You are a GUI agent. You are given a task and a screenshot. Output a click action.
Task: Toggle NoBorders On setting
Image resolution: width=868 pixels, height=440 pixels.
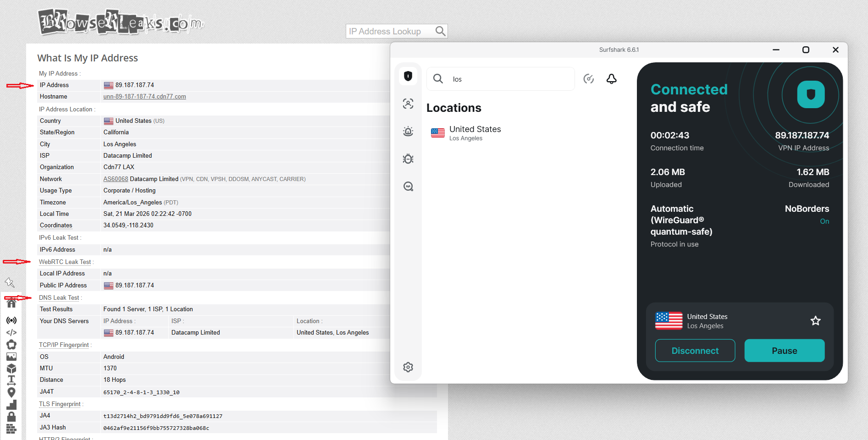(x=824, y=221)
